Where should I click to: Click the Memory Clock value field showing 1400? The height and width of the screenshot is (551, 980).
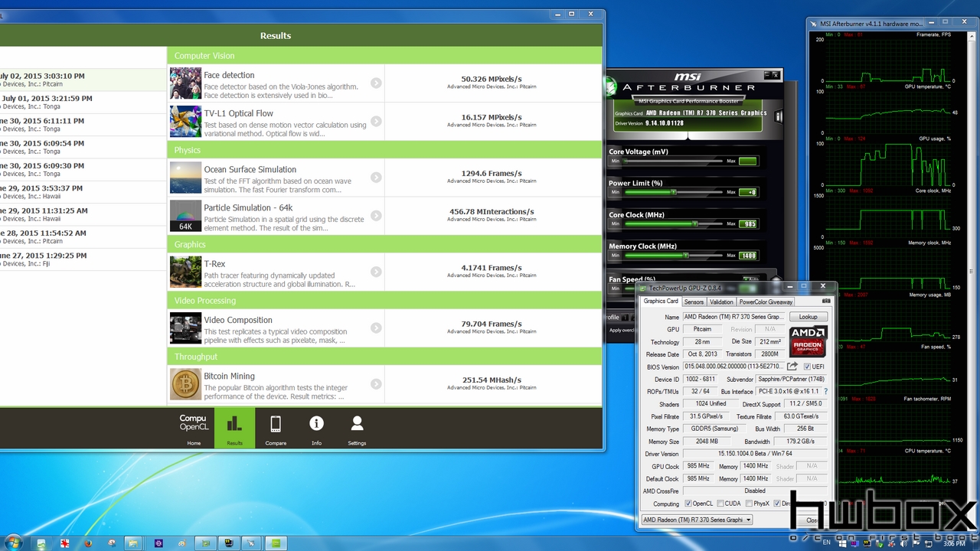pyautogui.click(x=748, y=256)
